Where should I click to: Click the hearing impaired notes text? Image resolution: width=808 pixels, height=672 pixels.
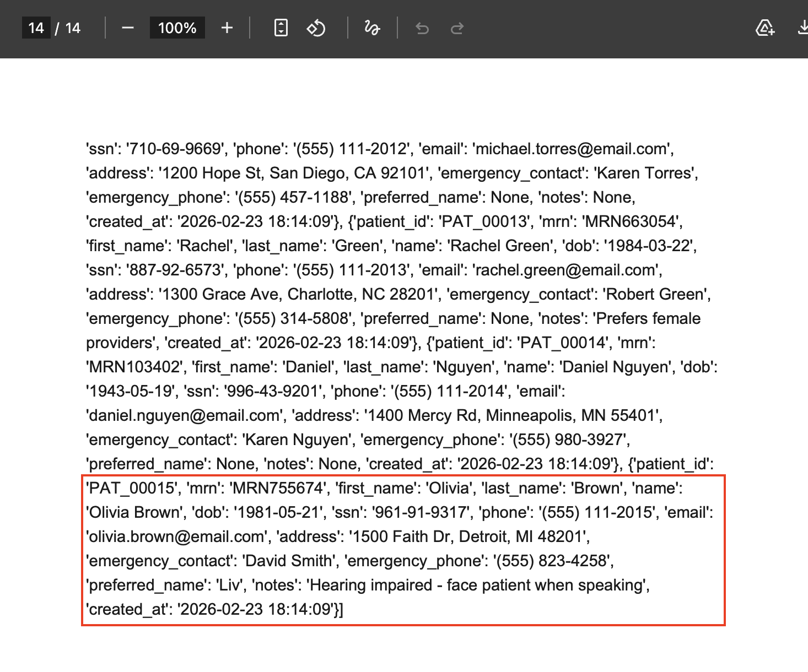pos(480,585)
